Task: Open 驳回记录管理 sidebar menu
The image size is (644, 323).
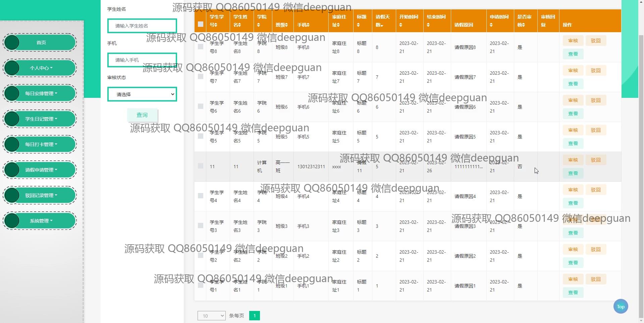Action: coord(41,195)
